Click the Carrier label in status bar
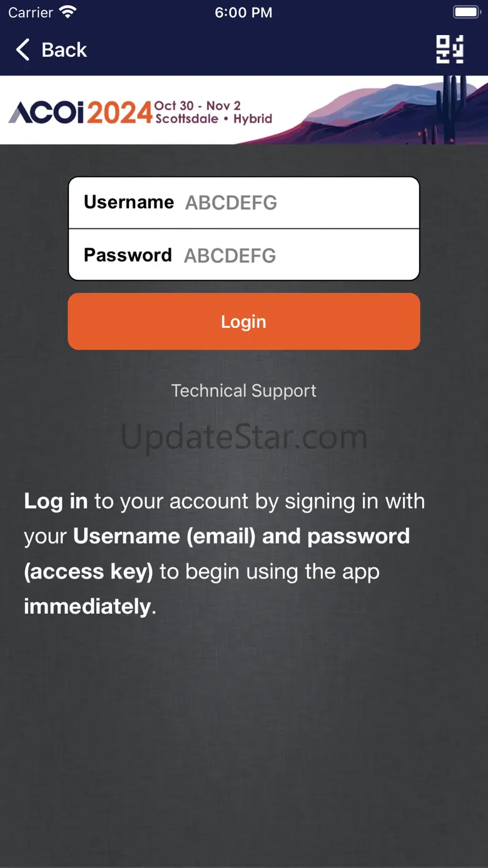Screen dimensions: 488x868 (31, 12)
